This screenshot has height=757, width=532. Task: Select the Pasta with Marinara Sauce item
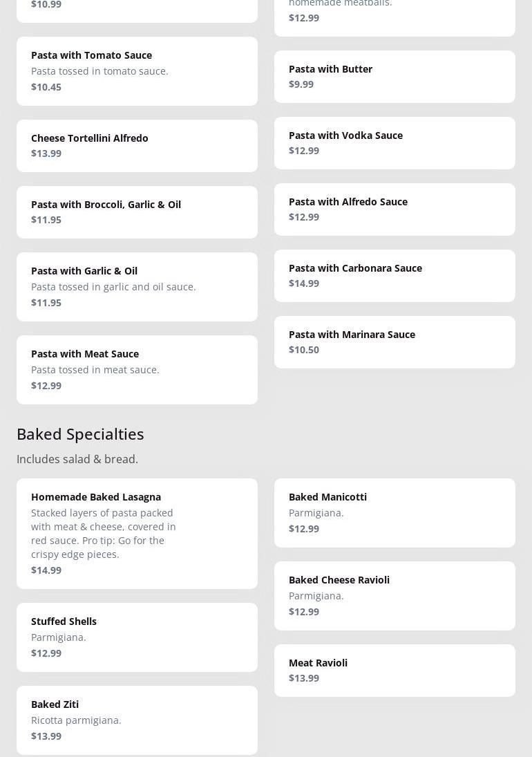coord(395,342)
